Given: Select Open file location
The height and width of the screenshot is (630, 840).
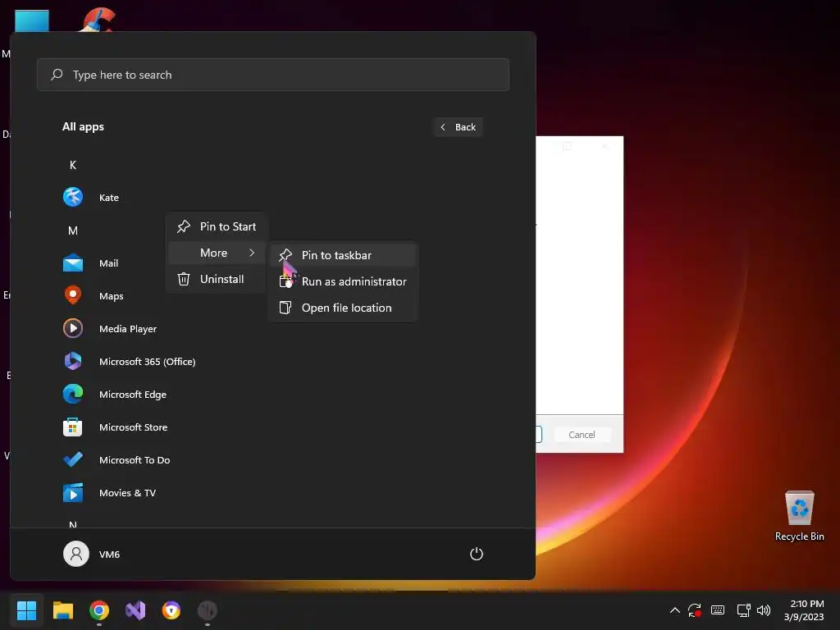Looking at the screenshot, I should [x=344, y=308].
